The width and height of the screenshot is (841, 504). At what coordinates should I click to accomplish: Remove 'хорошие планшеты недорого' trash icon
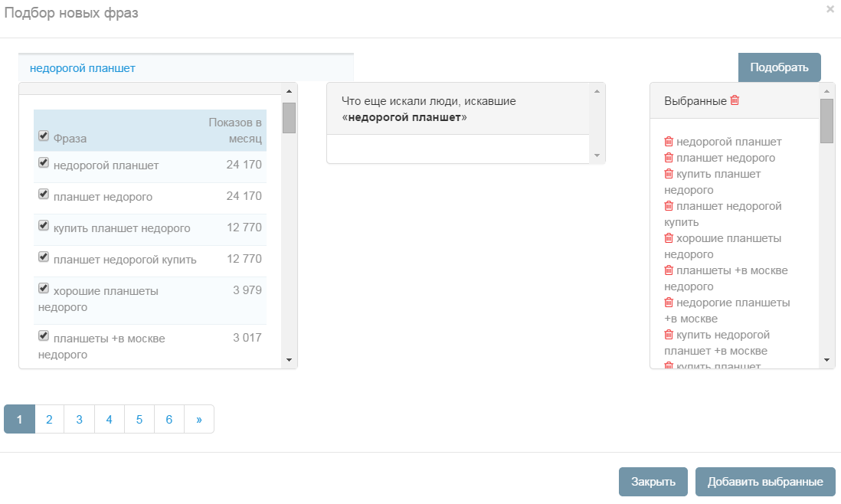click(x=669, y=238)
